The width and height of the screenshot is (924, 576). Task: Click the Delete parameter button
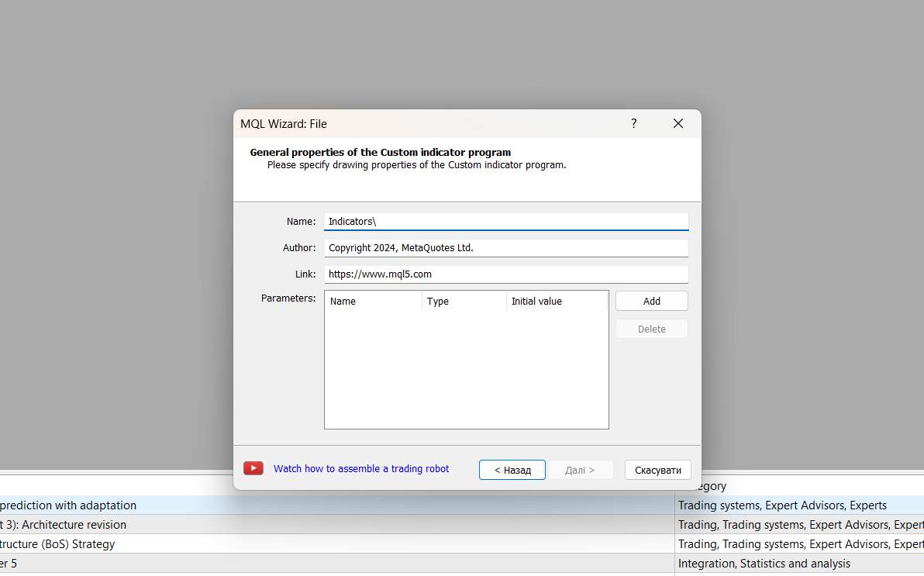click(x=652, y=329)
